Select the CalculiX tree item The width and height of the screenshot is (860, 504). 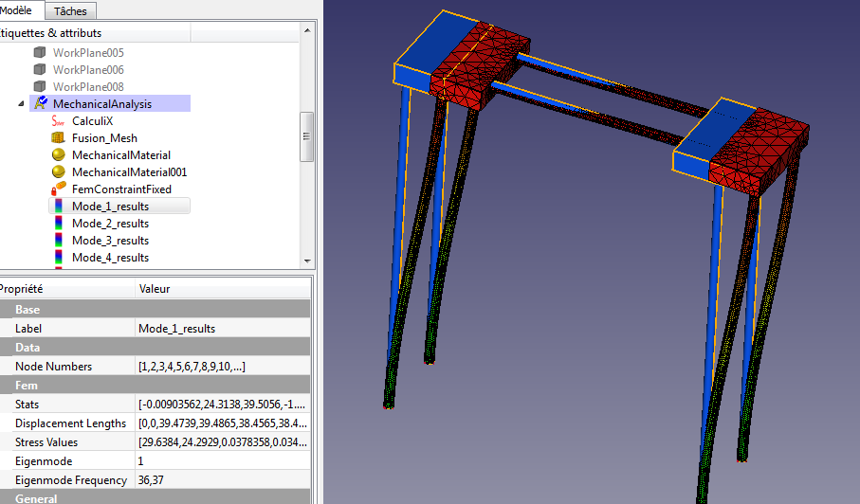92,120
